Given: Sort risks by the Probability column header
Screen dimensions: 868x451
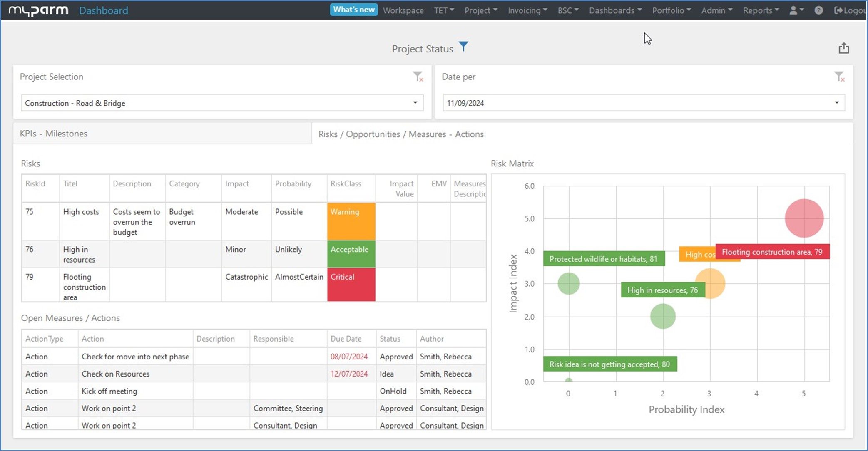Looking at the screenshot, I should point(293,183).
